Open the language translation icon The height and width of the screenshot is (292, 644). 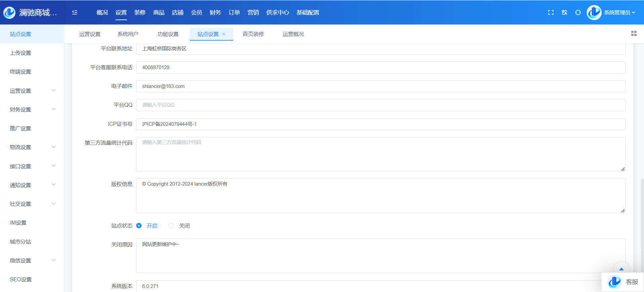point(565,12)
